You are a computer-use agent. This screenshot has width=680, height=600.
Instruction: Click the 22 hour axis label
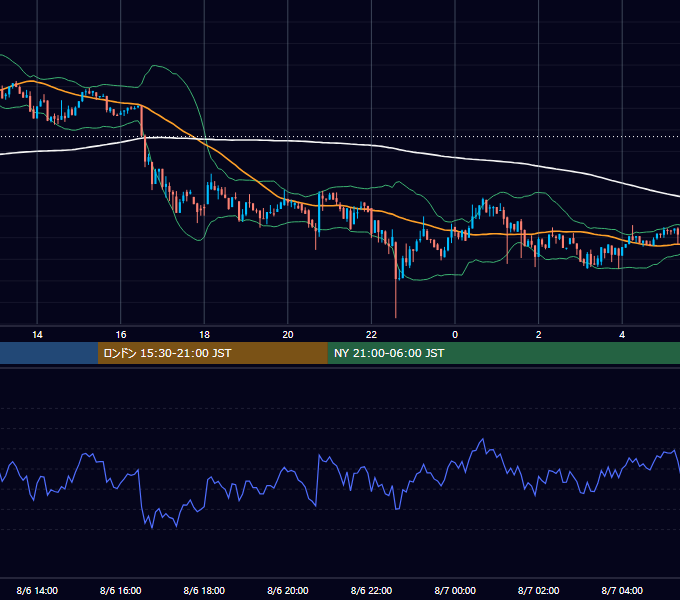[371, 335]
